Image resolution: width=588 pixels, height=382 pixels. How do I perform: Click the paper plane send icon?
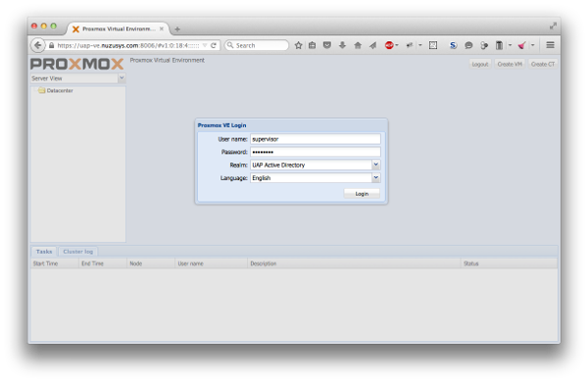[x=372, y=45]
